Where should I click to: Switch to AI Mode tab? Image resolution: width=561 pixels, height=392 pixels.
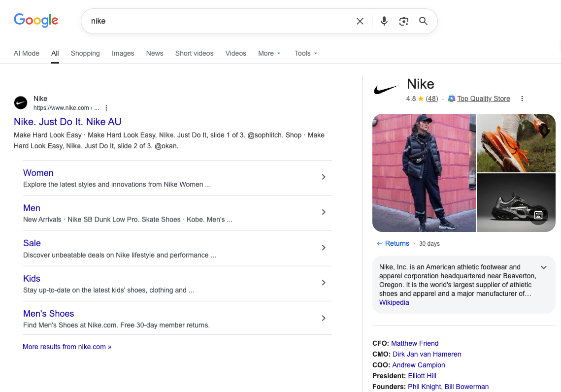[27, 53]
